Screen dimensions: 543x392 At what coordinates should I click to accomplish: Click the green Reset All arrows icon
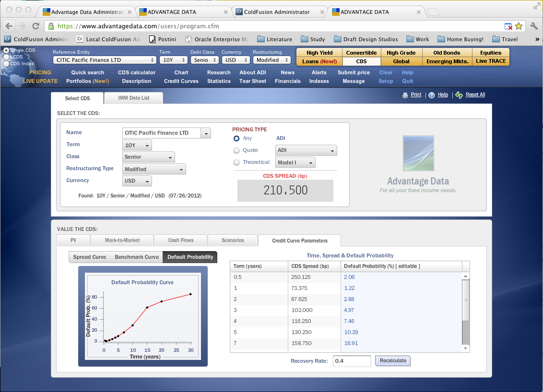[459, 95]
